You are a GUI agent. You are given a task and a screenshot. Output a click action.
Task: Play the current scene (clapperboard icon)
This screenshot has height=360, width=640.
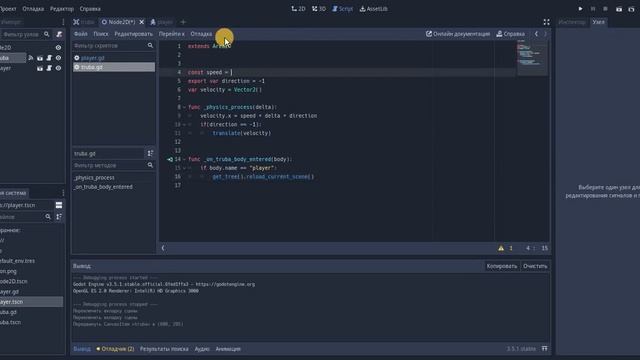pos(619,9)
